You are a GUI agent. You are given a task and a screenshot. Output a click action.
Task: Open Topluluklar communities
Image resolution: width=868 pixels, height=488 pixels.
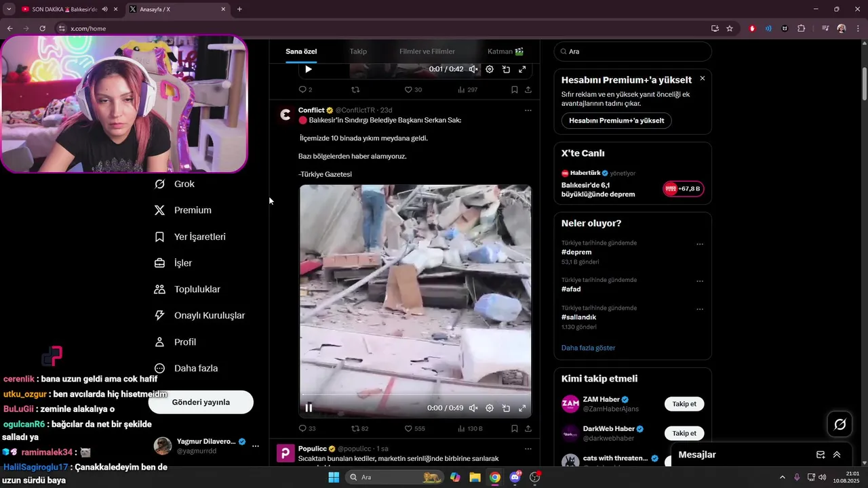pos(187,289)
